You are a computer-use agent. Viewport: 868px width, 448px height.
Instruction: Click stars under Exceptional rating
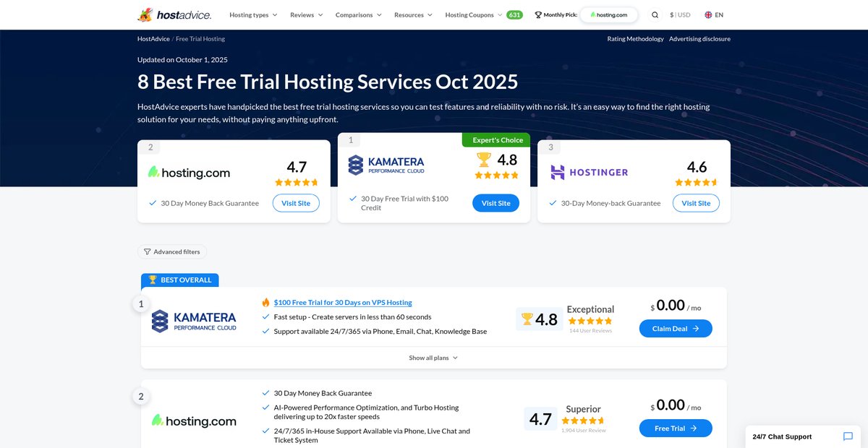tap(590, 321)
